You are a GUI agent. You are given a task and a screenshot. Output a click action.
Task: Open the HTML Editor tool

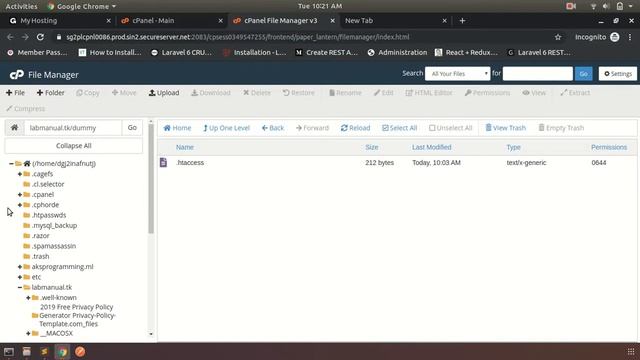pos(429,93)
